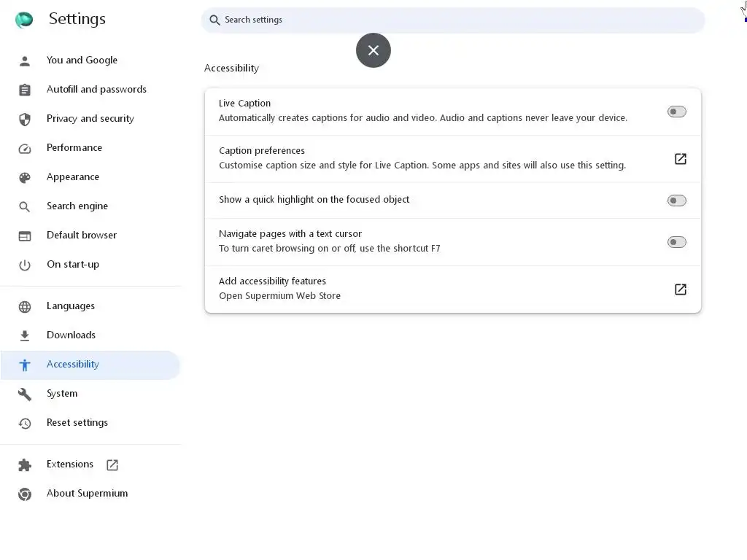Click 'Customise caption size and style' description
Viewport: 747px width, 560px height.
pos(422,166)
